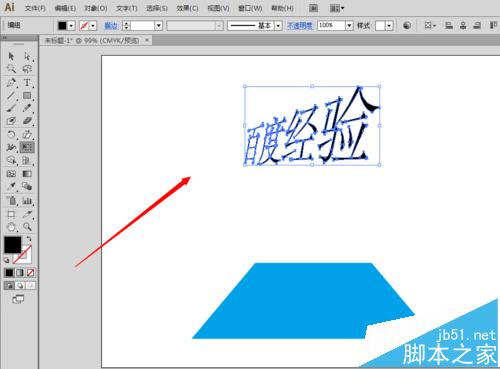Open the 编辑(E) menu
Screen dimensions: 500x369
pyautogui.click(x=65, y=8)
